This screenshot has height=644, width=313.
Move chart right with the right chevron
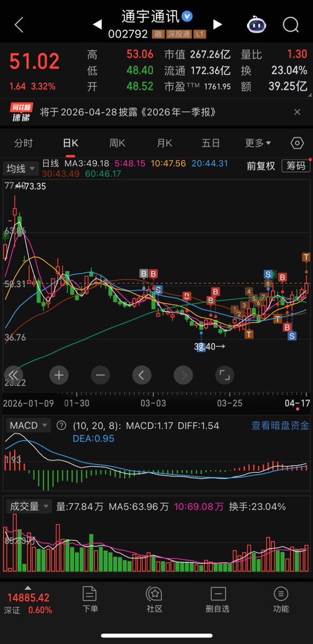[x=183, y=375]
